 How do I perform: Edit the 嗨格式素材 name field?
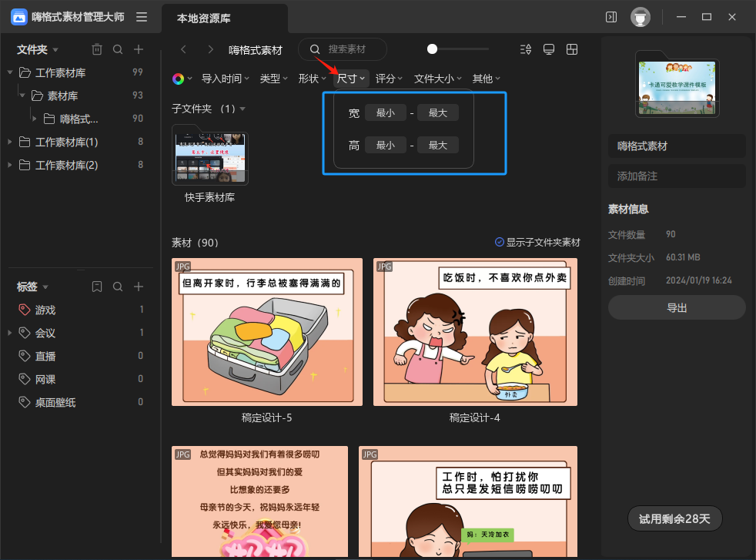click(x=677, y=146)
